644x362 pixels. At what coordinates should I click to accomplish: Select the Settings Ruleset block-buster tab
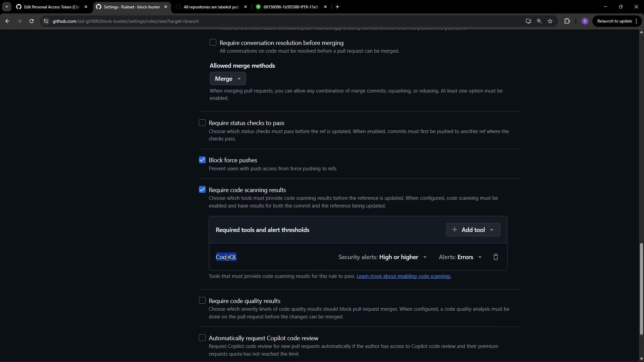pos(131,7)
